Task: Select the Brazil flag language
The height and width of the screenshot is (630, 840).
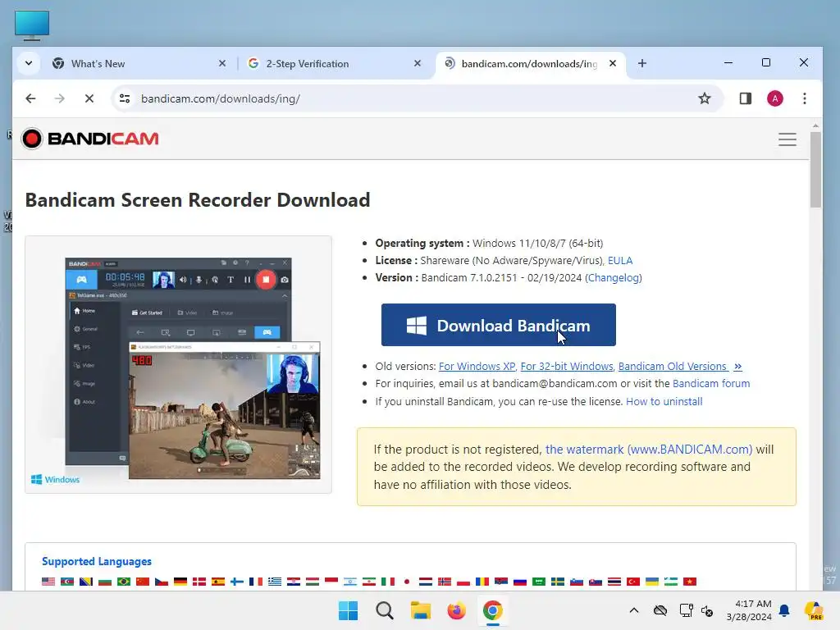Action: tap(124, 582)
